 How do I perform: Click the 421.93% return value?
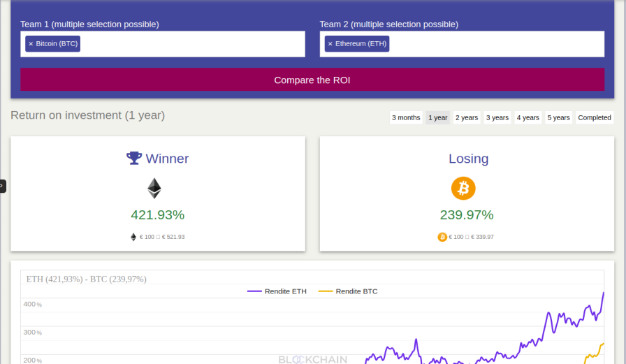(x=158, y=215)
